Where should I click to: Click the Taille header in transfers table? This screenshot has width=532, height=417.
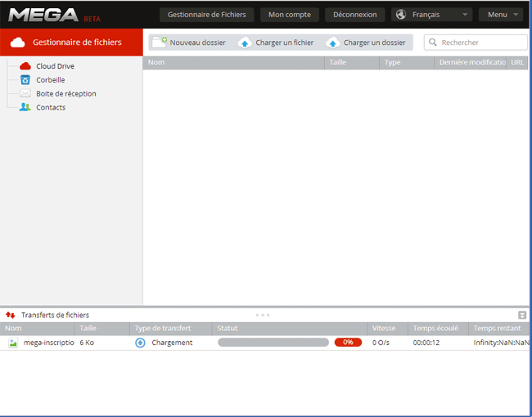102,328
